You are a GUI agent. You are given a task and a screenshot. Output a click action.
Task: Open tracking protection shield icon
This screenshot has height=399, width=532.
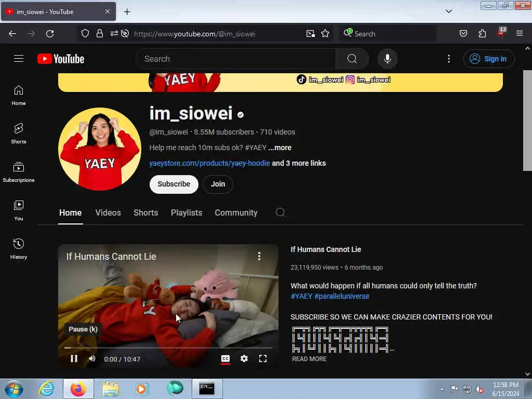point(85,33)
